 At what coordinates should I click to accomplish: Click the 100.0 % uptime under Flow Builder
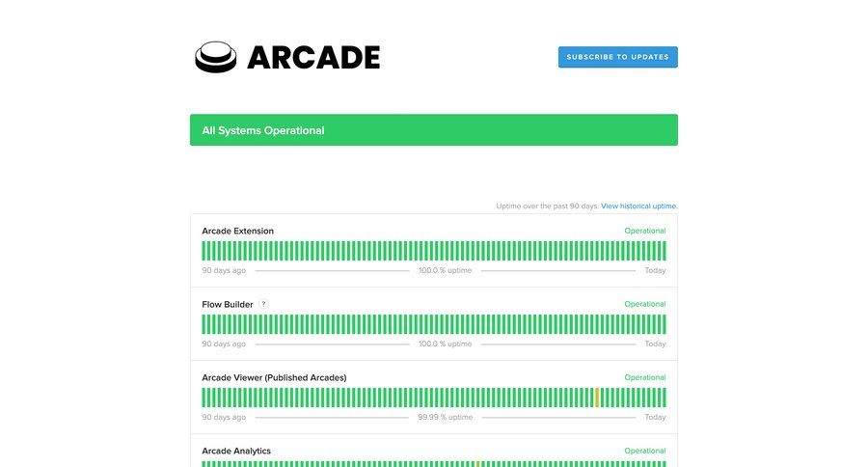click(x=445, y=344)
